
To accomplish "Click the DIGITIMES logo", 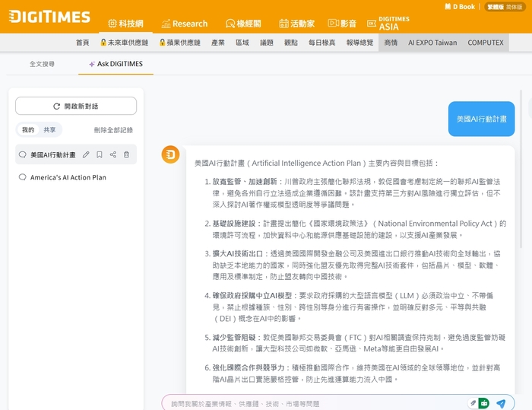I will 49,17.
